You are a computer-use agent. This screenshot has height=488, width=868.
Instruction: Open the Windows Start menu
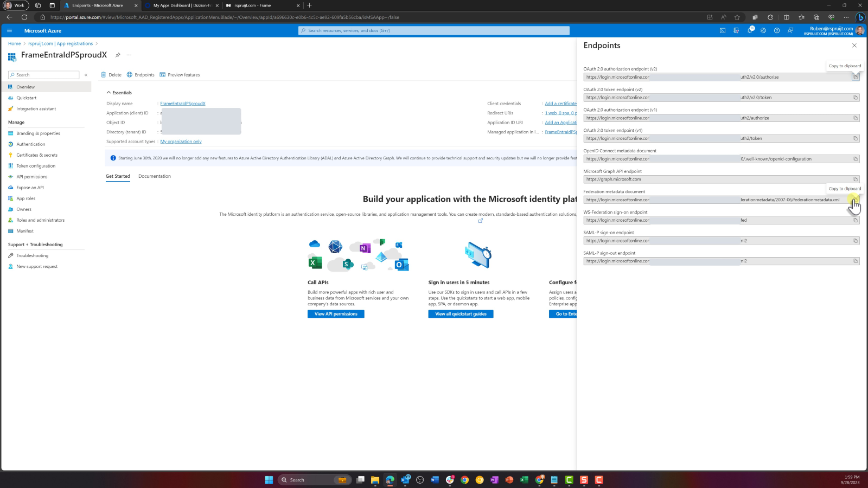click(269, 480)
